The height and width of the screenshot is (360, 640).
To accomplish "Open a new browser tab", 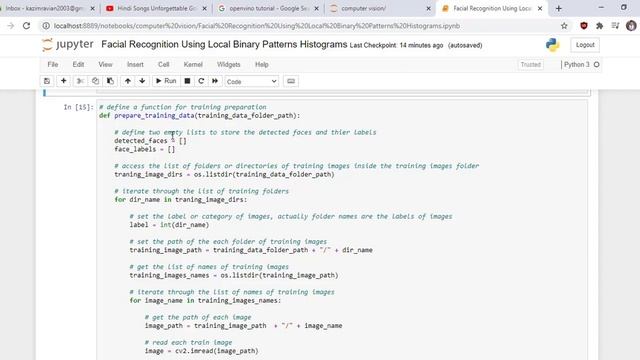I will coord(558,8).
